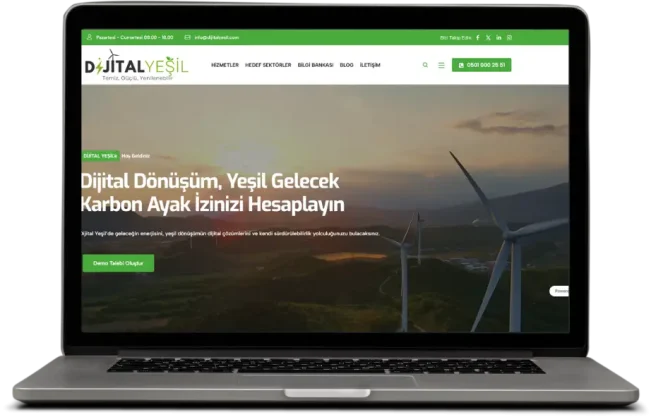Viewport: 651px width, 417px height.
Task: Click the Dijital Yeşil logo
Action: point(134,65)
